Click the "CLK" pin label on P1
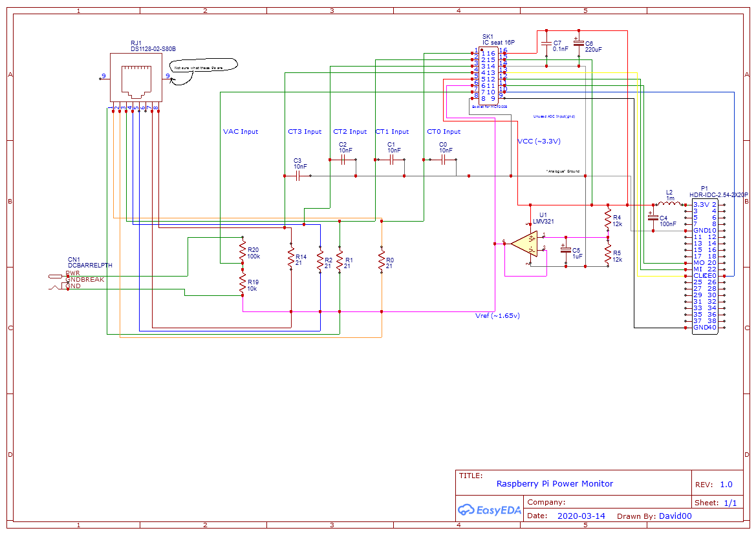Image resolution: width=756 pixels, height=535 pixels. 700,276
